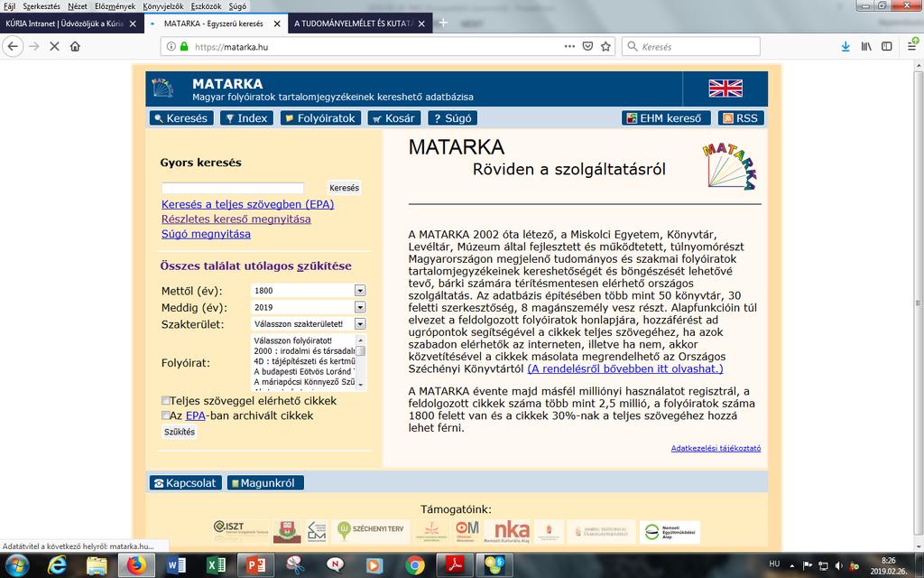
Task: Open the Könyvjelzők menu
Action: [x=162, y=6]
